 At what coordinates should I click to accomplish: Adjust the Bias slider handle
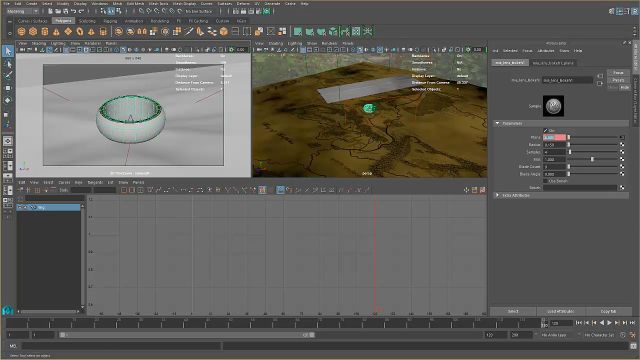(592, 159)
